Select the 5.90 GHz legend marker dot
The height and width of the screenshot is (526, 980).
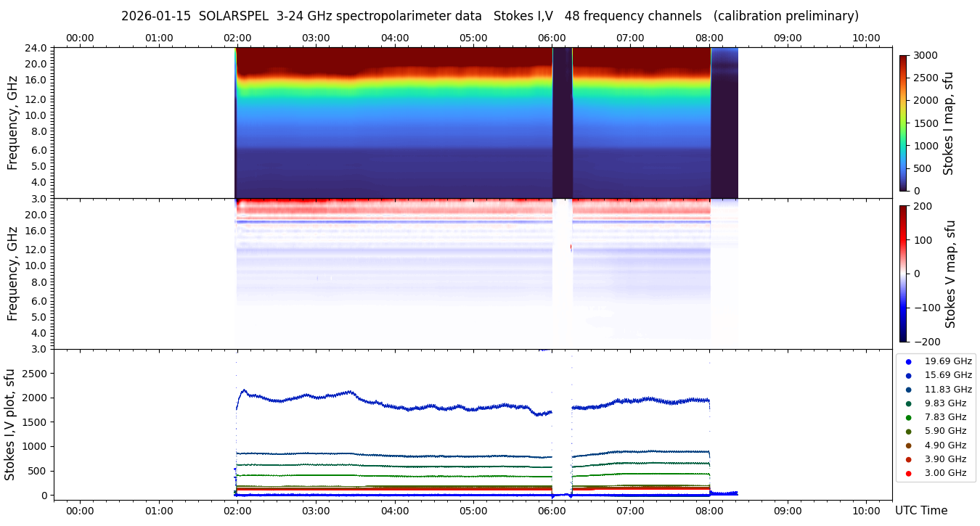[908, 432]
